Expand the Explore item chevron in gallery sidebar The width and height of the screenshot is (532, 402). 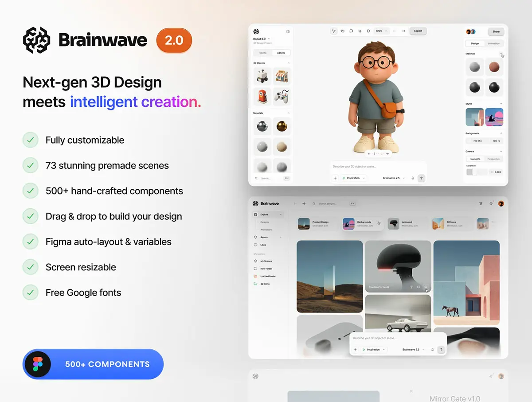(x=281, y=215)
